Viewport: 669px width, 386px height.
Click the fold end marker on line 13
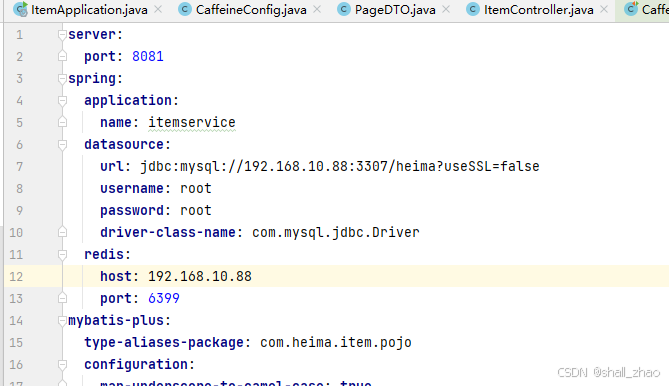pyautogui.click(x=62, y=298)
